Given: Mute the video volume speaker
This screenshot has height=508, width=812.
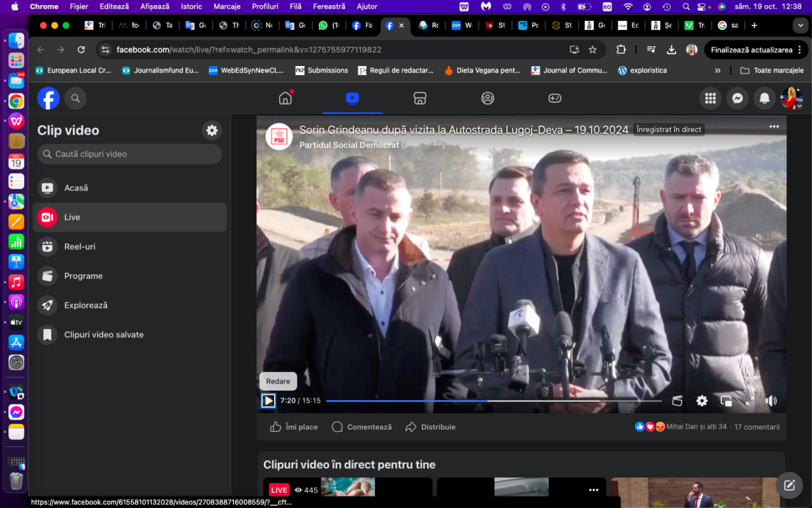Looking at the screenshot, I should [771, 401].
